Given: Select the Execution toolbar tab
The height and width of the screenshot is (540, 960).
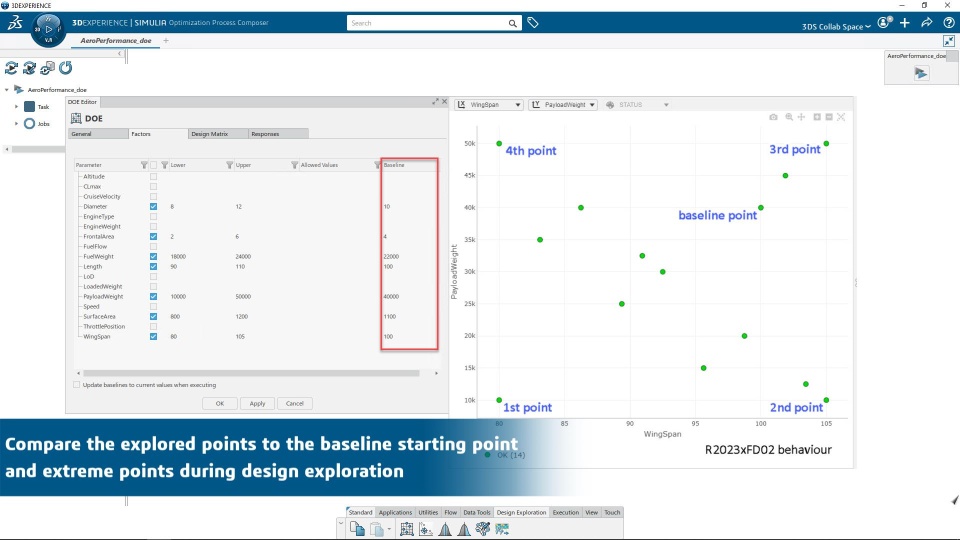Looking at the screenshot, I should point(565,512).
